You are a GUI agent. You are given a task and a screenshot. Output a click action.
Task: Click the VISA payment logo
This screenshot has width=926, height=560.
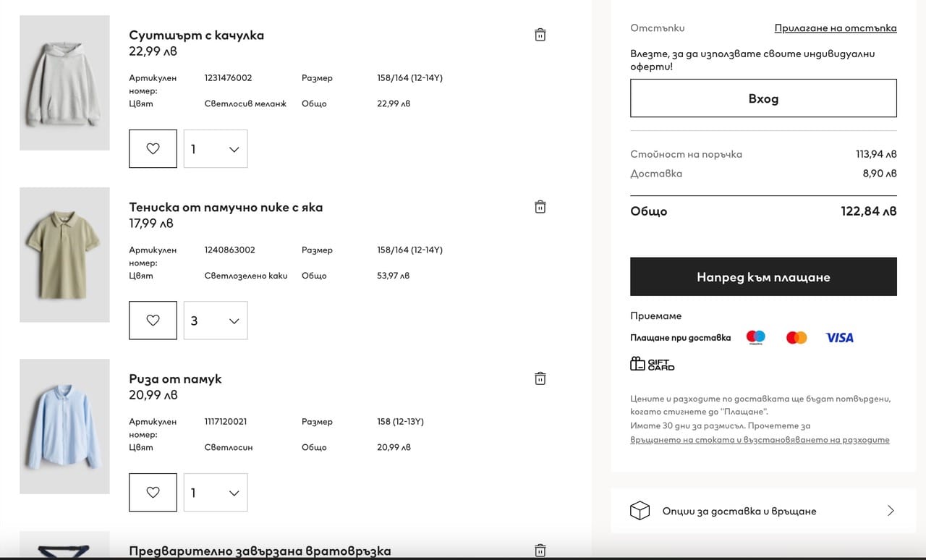[x=839, y=337]
